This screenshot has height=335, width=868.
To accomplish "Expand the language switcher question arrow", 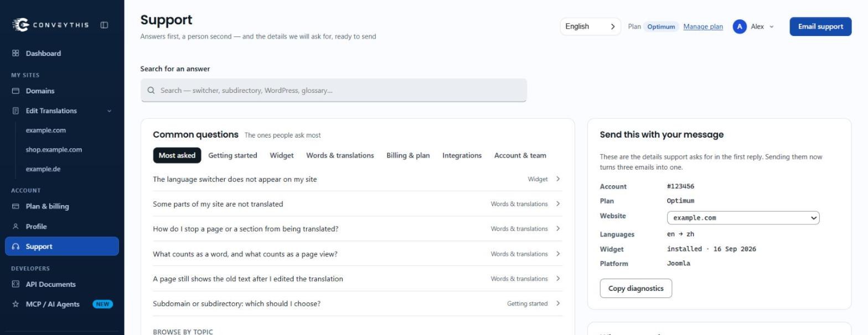I will pos(558,179).
